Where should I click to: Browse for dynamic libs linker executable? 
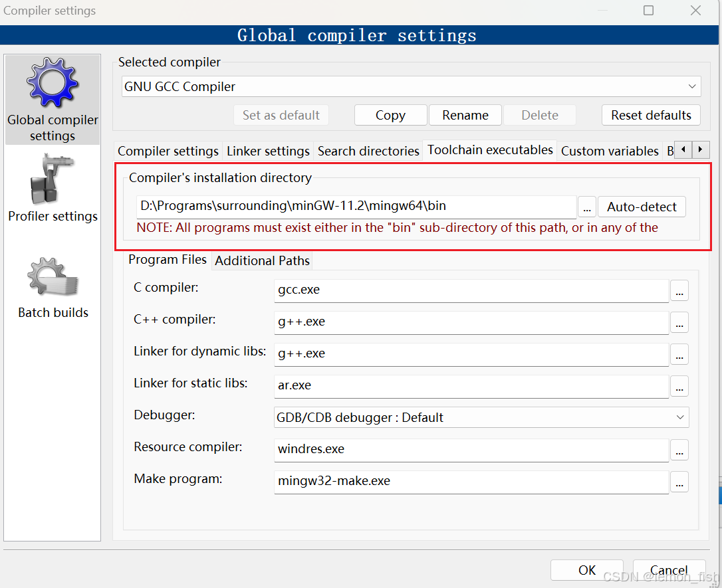point(679,354)
